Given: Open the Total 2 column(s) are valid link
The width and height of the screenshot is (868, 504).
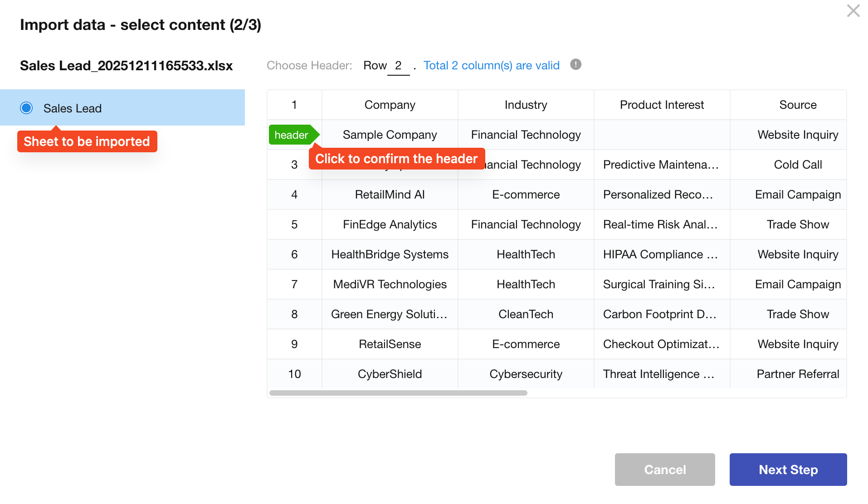Looking at the screenshot, I should point(491,65).
